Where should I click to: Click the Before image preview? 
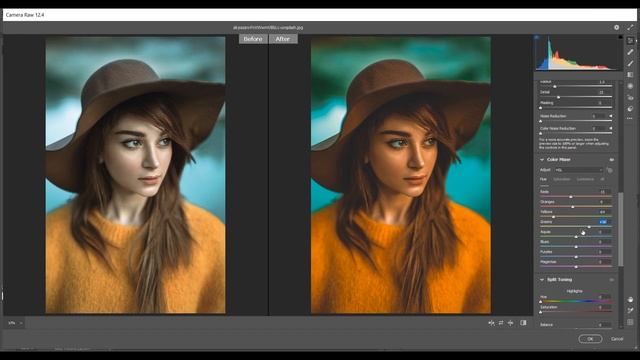tap(136, 175)
